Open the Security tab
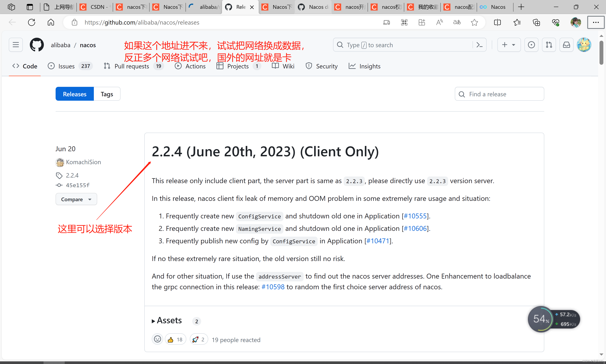Screen dimensions: 606x364 [322, 66]
